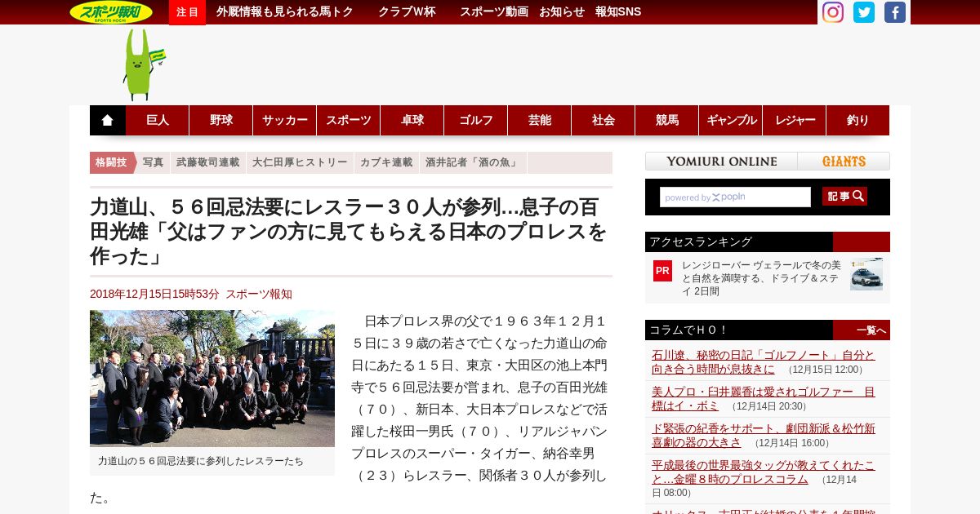Open 報知SNS top link

tap(618, 12)
